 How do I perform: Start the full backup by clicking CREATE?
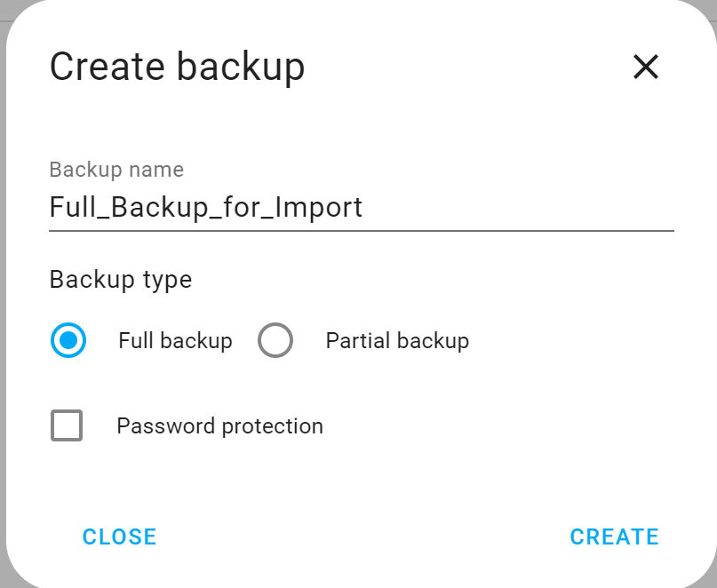click(x=614, y=536)
